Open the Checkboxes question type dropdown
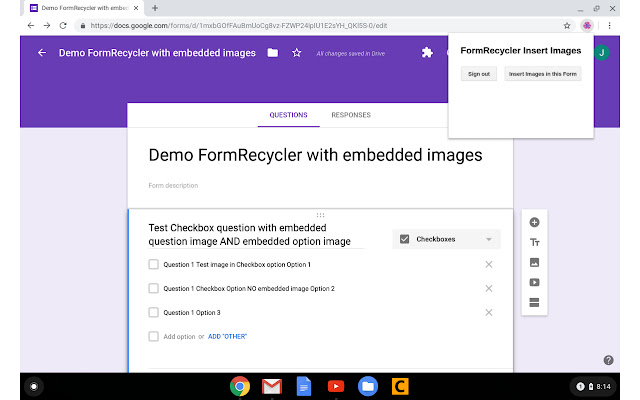The width and height of the screenshot is (640, 400). [x=446, y=239]
